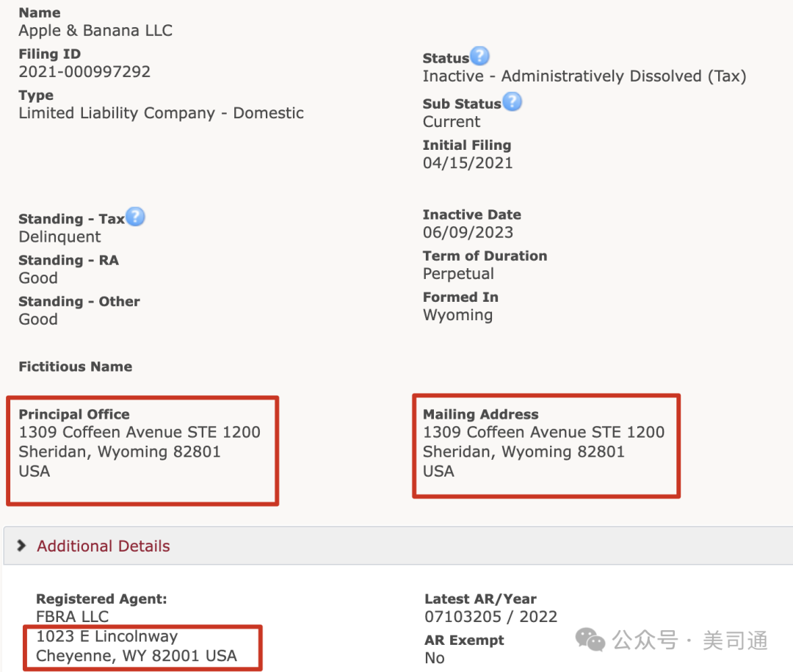Click the help icon next to Status
This screenshot has width=793, height=672.
point(479,56)
